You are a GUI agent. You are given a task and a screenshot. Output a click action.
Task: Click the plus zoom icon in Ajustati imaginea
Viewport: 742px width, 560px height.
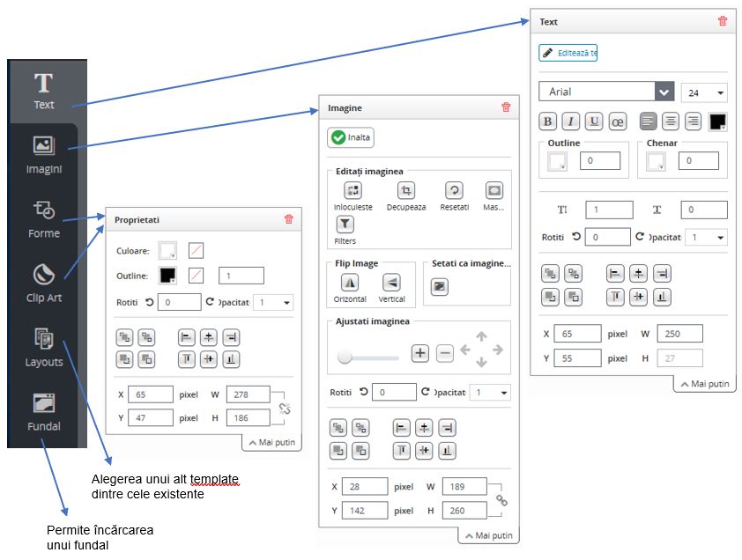[420, 353]
